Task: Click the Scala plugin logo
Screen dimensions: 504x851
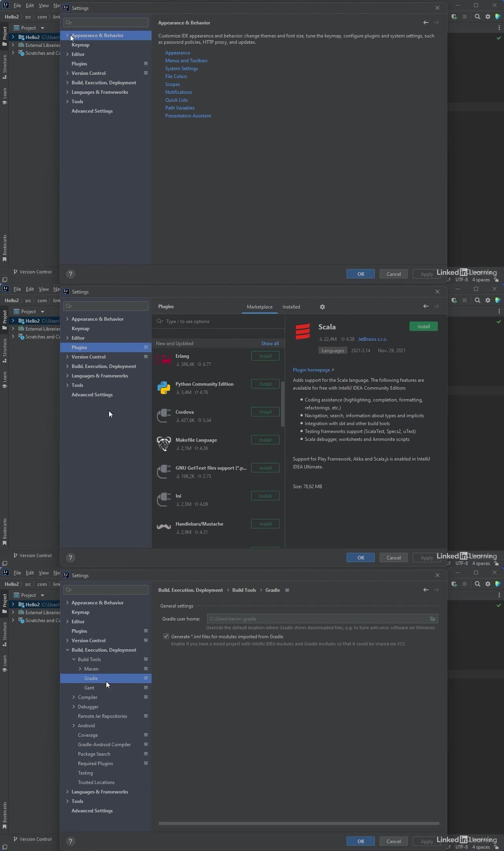Action: click(x=303, y=332)
